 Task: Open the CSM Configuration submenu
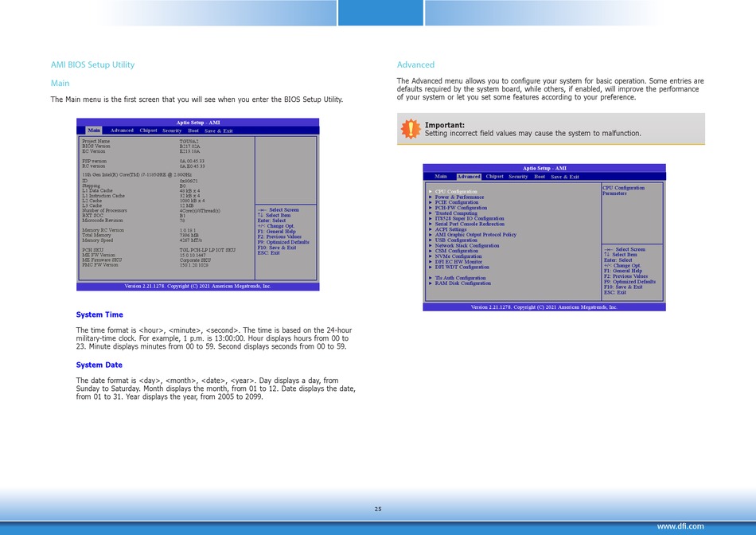click(457, 251)
